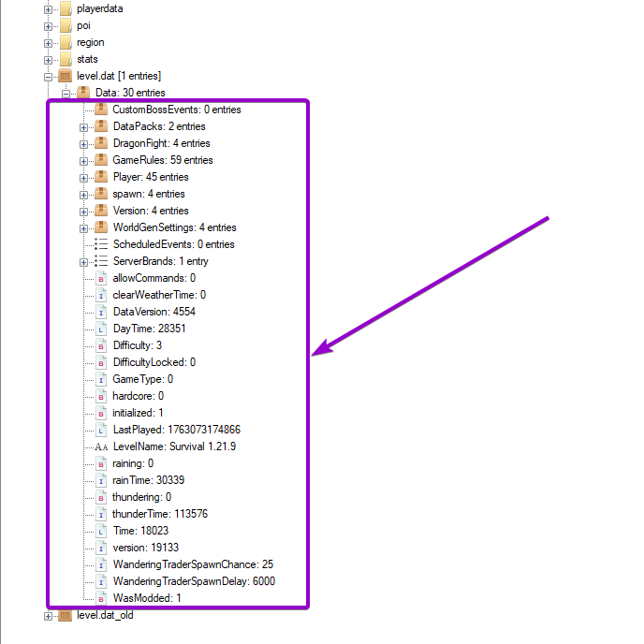
Task: Click the hardcore byte tag icon
Action: (101, 396)
